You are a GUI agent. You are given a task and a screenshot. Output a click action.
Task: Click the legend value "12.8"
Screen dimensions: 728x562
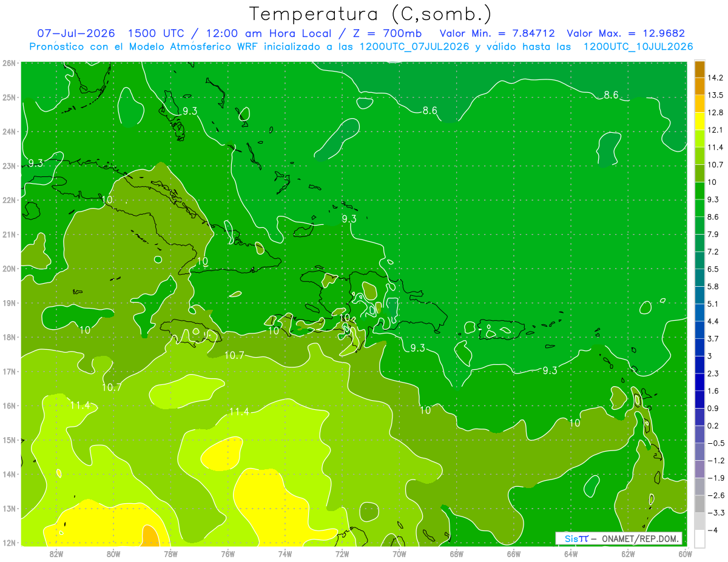pos(715,112)
